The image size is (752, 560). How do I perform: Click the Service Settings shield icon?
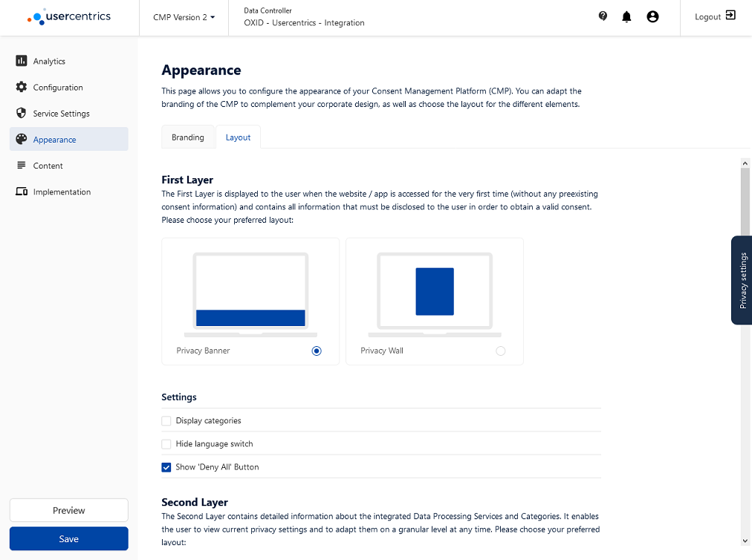point(22,113)
